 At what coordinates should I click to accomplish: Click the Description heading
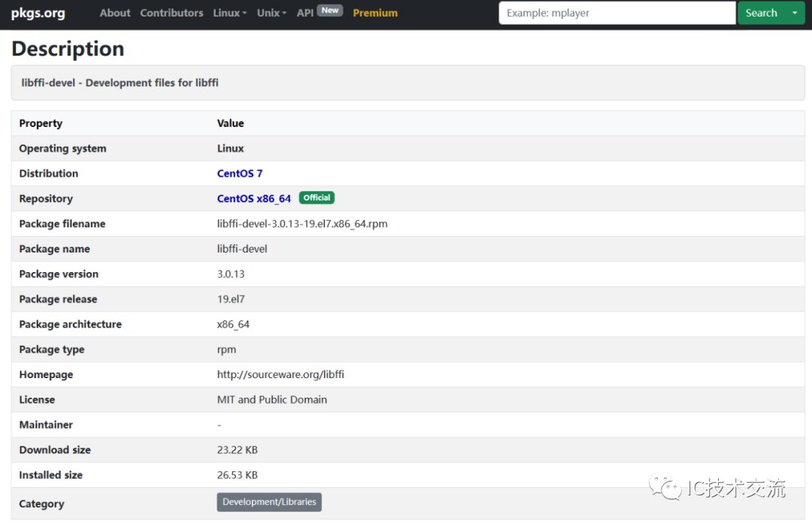coord(68,49)
